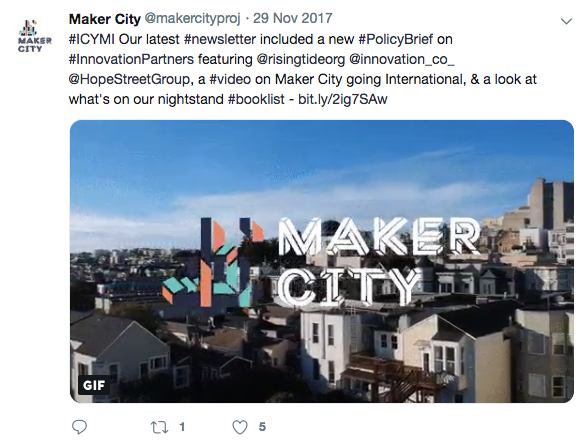The width and height of the screenshot is (581, 440).
Task: Visit the @innovation_co_ mention
Action: (x=401, y=60)
